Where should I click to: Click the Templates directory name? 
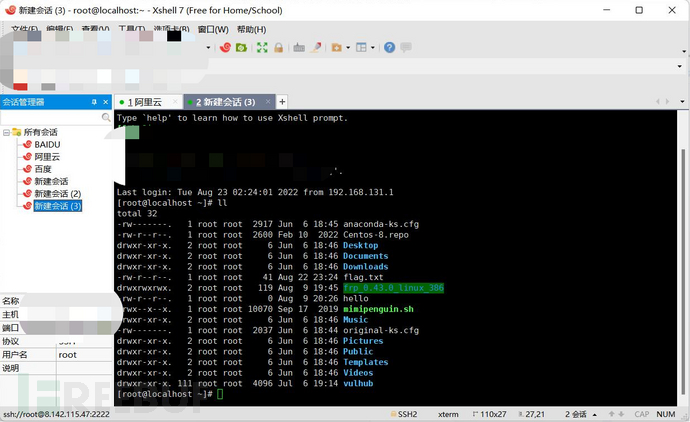366,362
